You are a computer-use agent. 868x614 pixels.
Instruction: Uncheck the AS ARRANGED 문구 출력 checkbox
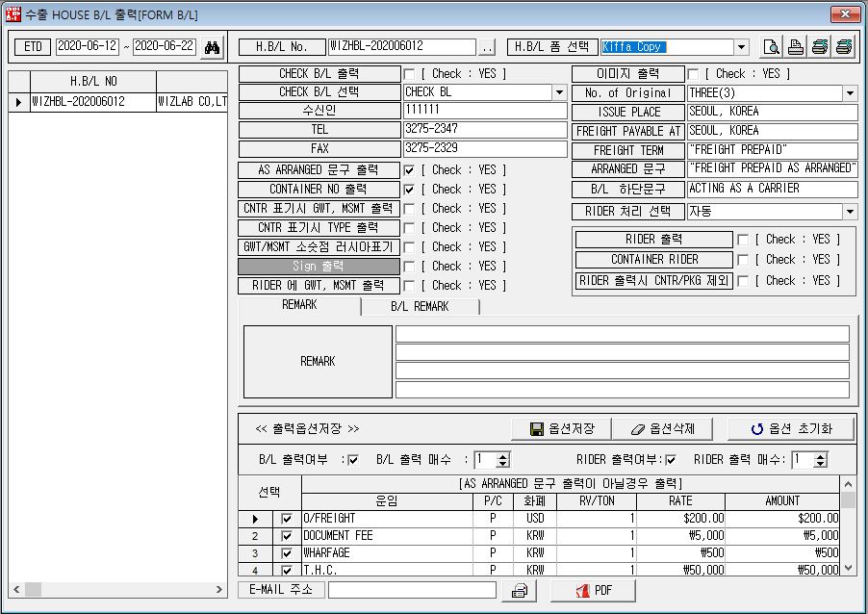pyautogui.click(x=409, y=170)
